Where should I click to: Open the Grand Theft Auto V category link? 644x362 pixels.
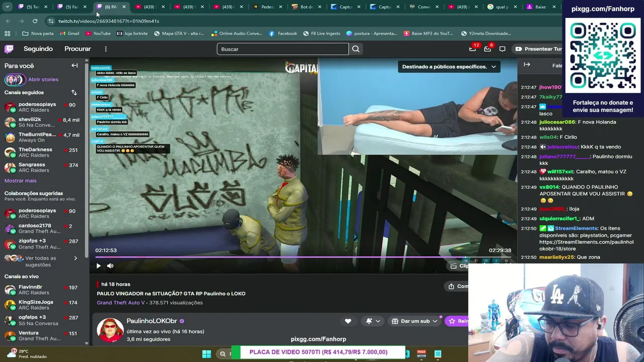(121, 303)
